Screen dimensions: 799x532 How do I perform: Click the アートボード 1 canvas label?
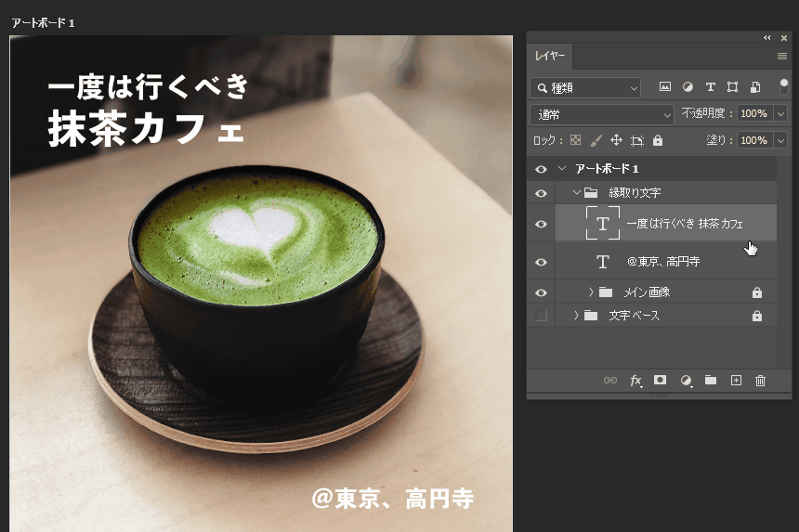[43, 23]
